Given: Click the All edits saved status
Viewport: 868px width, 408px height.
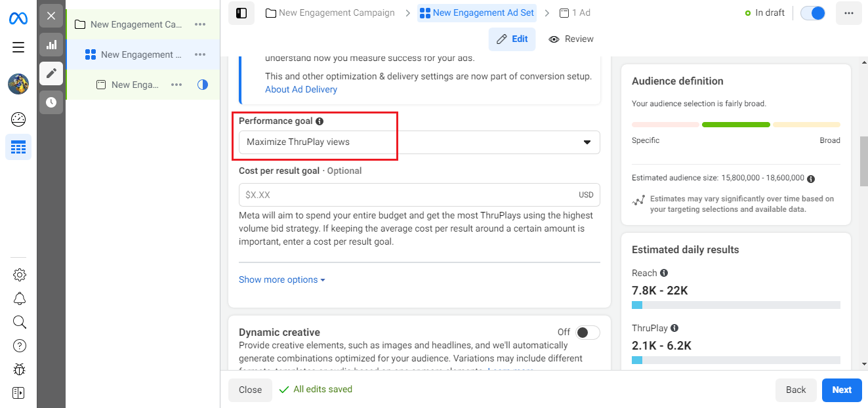Looking at the screenshot, I should click(x=316, y=390).
